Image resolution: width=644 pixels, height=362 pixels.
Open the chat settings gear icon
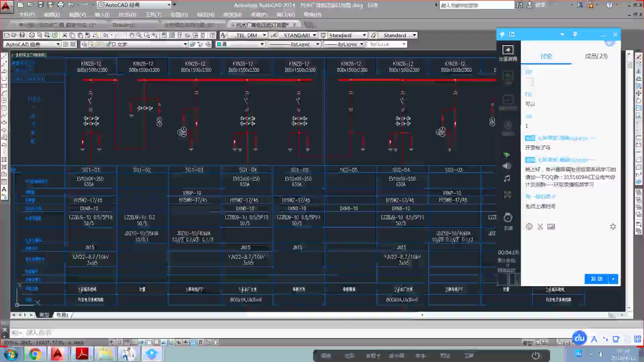pos(613,227)
